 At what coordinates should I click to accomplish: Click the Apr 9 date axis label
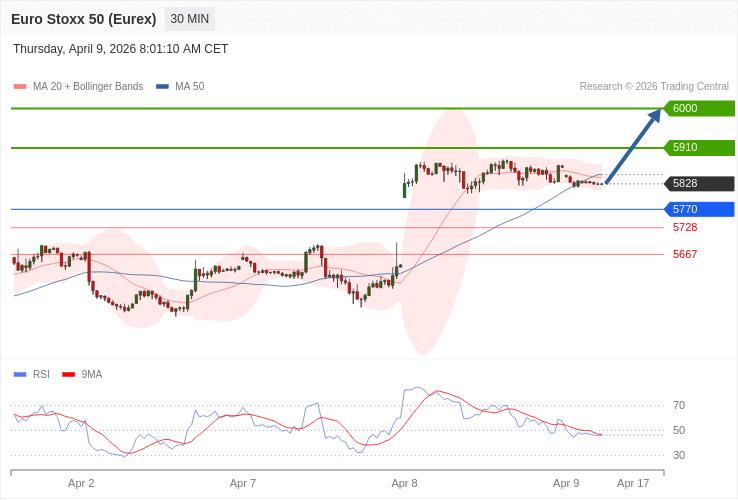click(566, 484)
